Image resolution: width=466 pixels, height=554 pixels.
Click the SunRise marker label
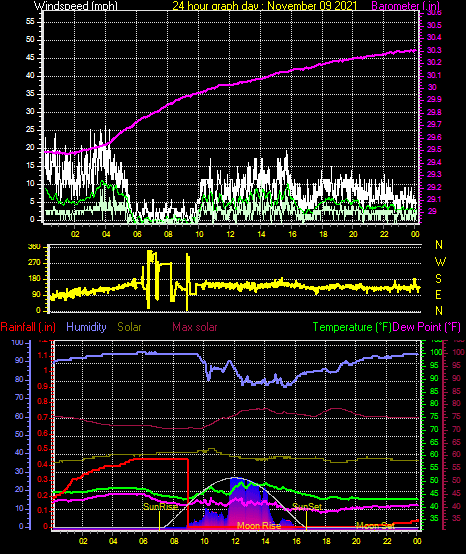point(160,507)
